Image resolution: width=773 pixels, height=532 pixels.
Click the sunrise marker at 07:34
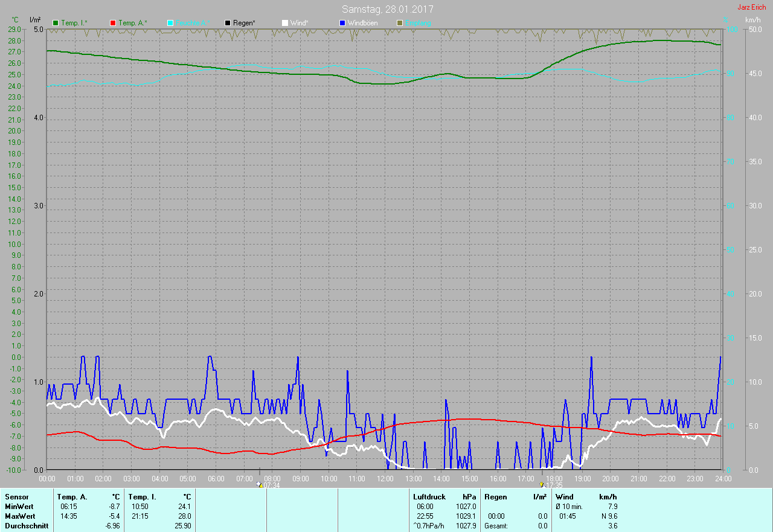[260, 485]
